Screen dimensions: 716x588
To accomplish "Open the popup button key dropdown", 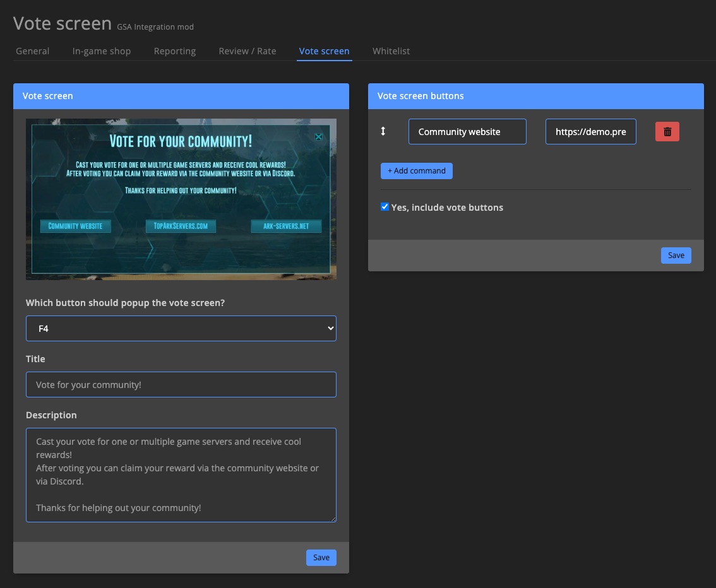I will coord(181,328).
